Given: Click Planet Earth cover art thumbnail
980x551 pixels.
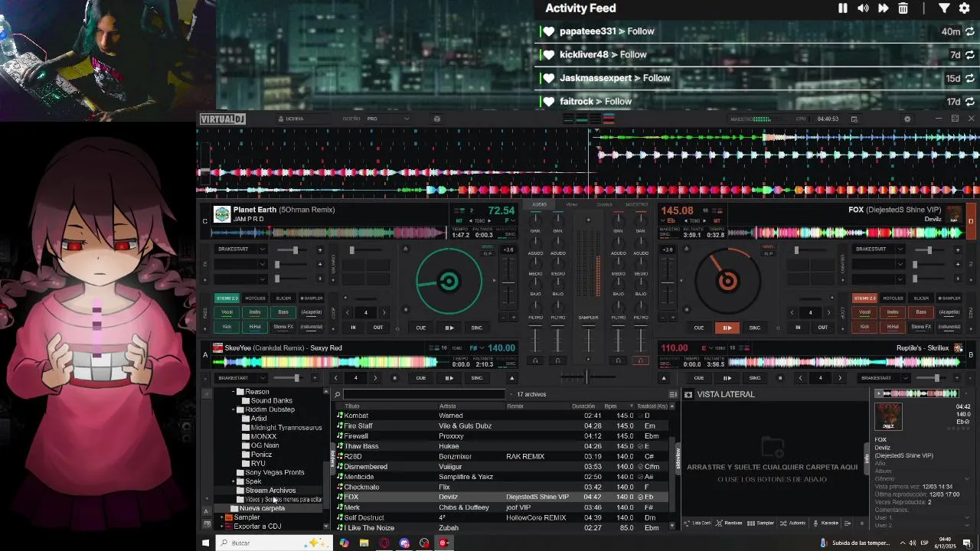Looking at the screenshot, I should pos(222,214).
